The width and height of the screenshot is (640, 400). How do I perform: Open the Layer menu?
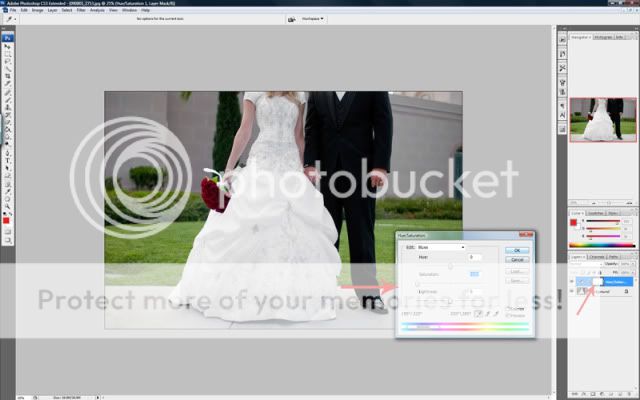pos(52,10)
